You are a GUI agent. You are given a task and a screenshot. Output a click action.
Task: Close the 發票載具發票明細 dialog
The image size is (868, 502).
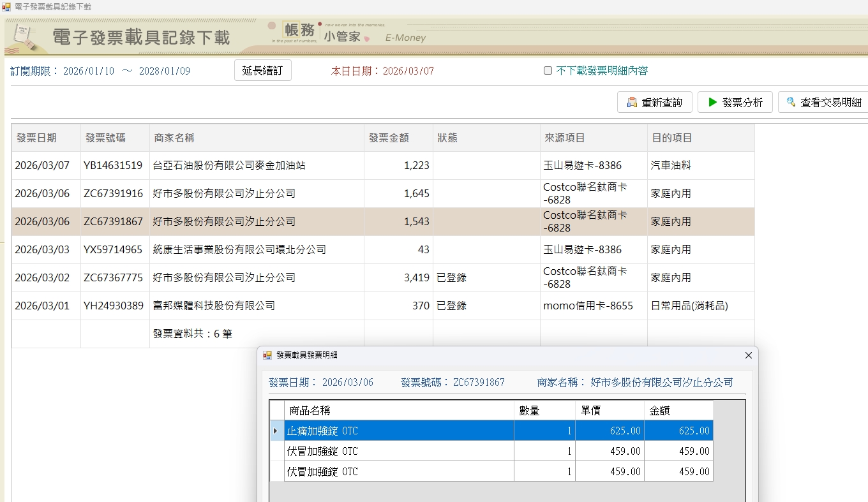point(749,355)
